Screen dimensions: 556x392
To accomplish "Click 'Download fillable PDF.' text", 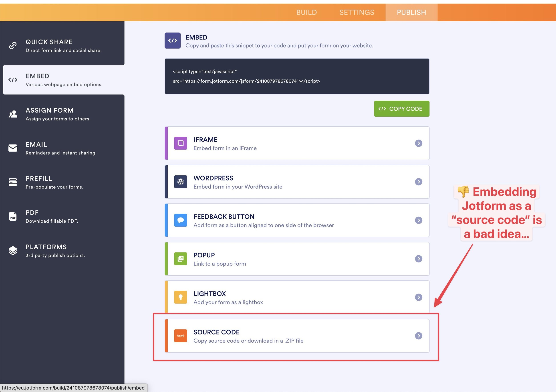I will [52, 221].
